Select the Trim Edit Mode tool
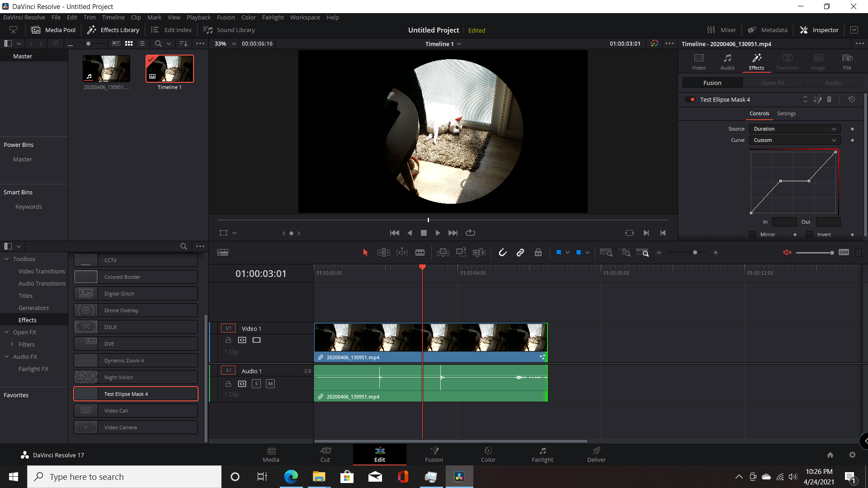The width and height of the screenshot is (868, 488). pyautogui.click(x=383, y=253)
